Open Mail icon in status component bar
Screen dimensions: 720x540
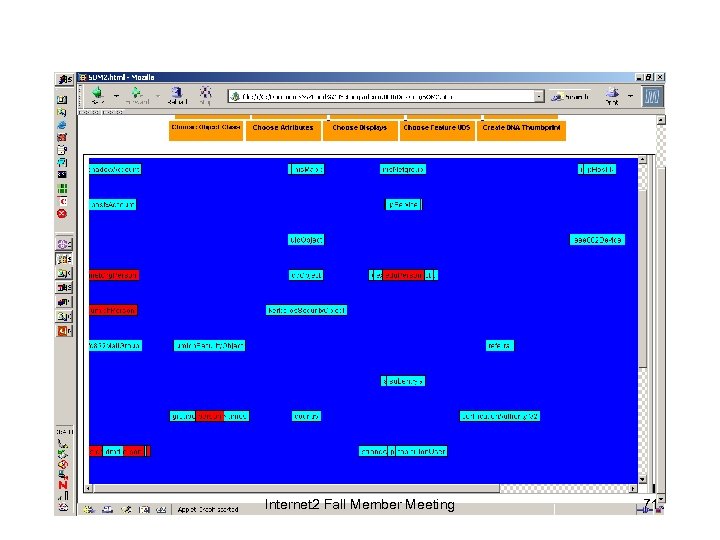[107, 509]
